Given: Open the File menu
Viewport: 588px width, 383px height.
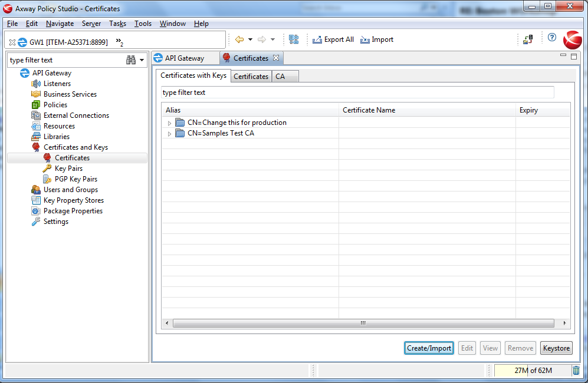Looking at the screenshot, I should 12,24.
